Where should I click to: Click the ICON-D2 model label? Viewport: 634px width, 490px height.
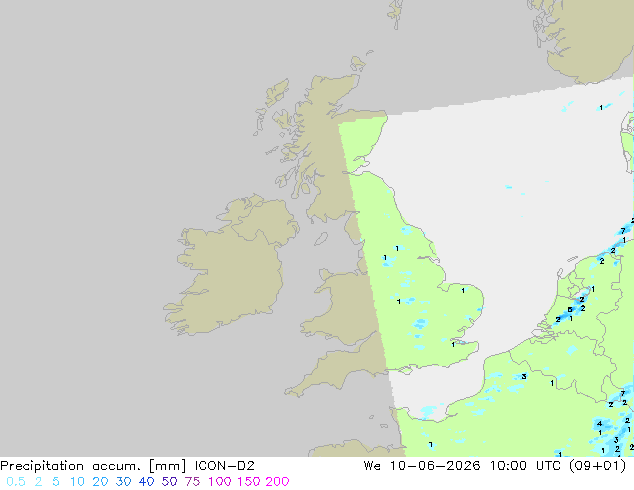pos(225,466)
